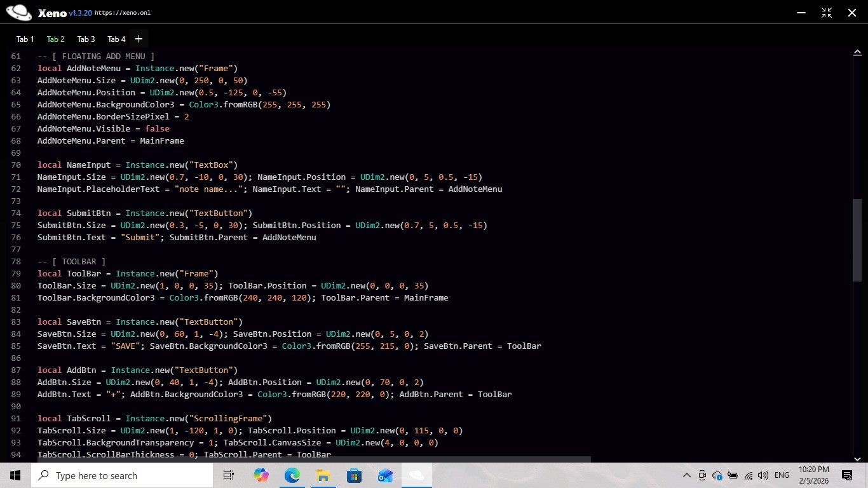
Task: Open the volume control in system tray
Action: coord(763,475)
